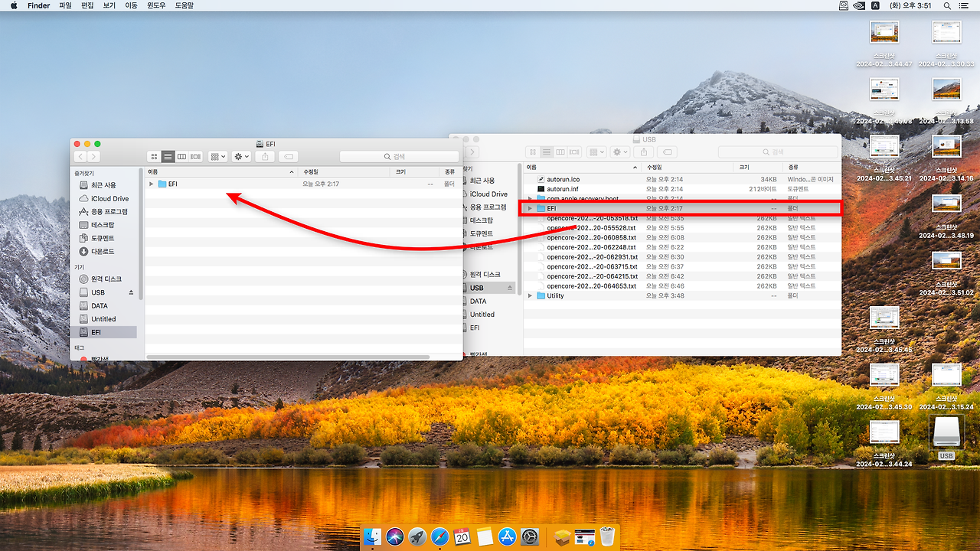Click share button in USB window toolbar

click(x=644, y=152)
